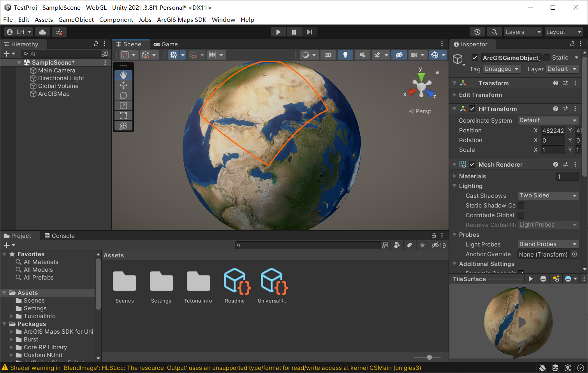
Task: Click the Readme asset icon
Action: [237, 281]
